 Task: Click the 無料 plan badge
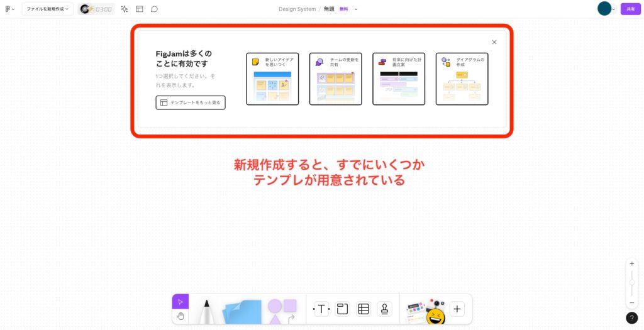[344, 9]
